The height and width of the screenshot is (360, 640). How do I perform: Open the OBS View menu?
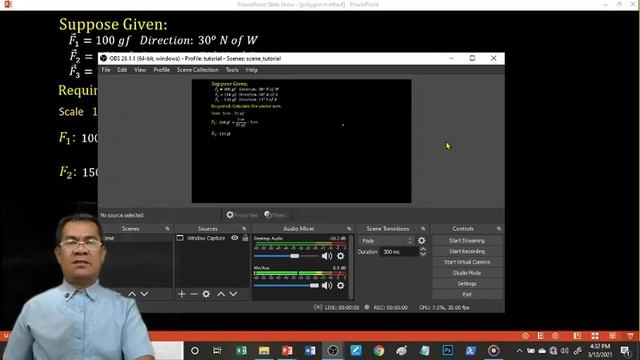140,70
